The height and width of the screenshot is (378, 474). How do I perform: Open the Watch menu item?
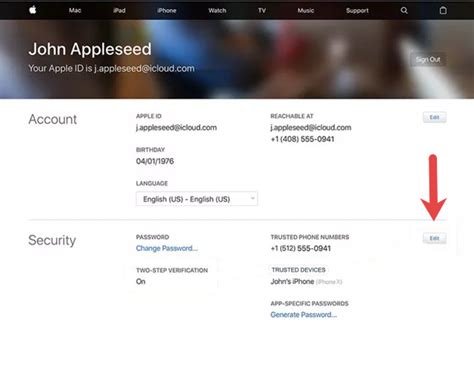point(217,10)
